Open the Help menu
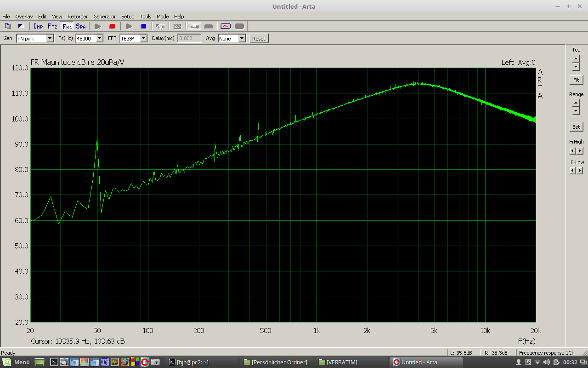The width and height of the screenshot is (588, 368). pyautogui.click(x=179, y=17)
